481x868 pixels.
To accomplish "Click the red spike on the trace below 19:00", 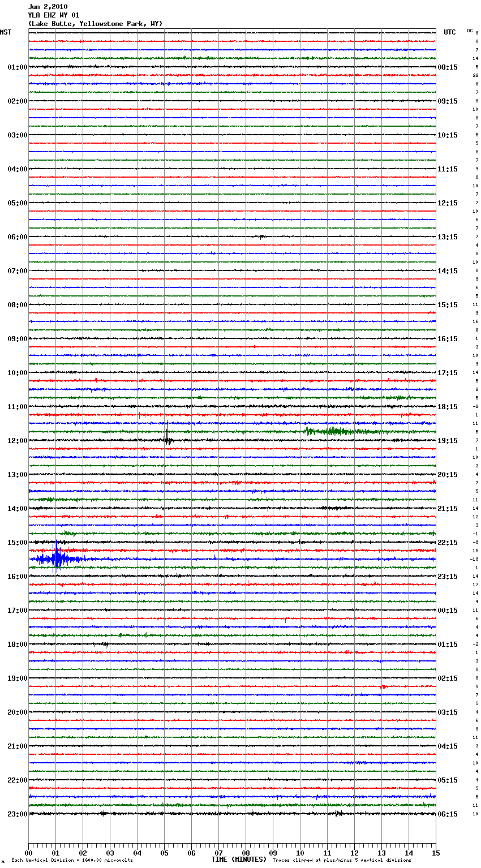I will point(383,687).
